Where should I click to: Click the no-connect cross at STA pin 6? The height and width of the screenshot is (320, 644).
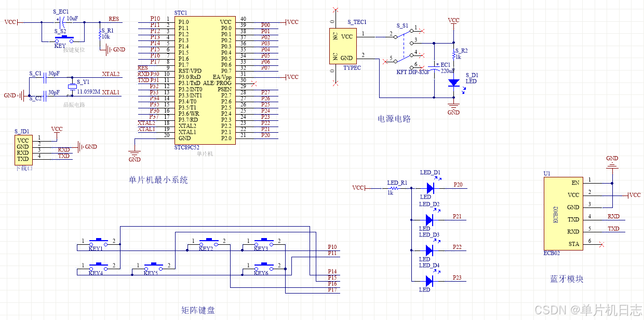tap(601, 244)
